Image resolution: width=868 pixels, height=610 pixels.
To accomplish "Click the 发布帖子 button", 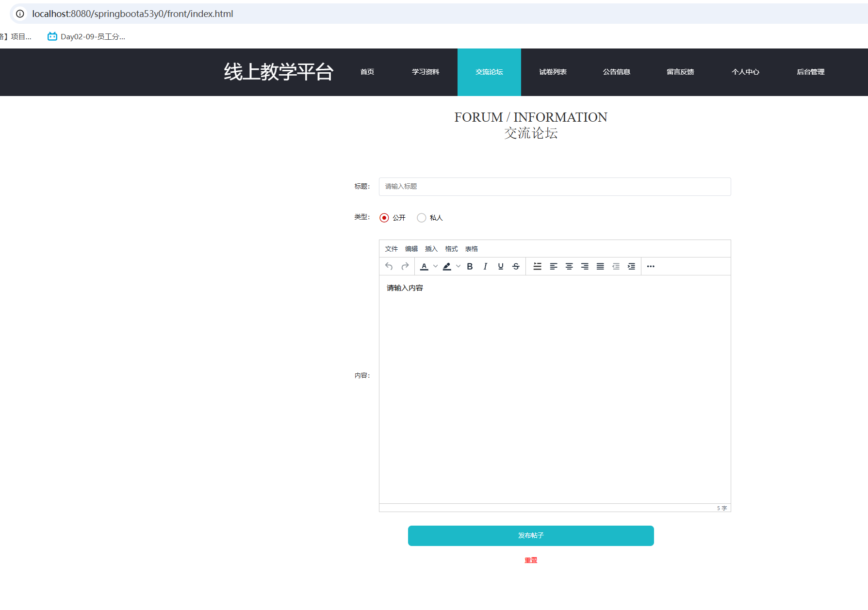I will tap(531, 536).
